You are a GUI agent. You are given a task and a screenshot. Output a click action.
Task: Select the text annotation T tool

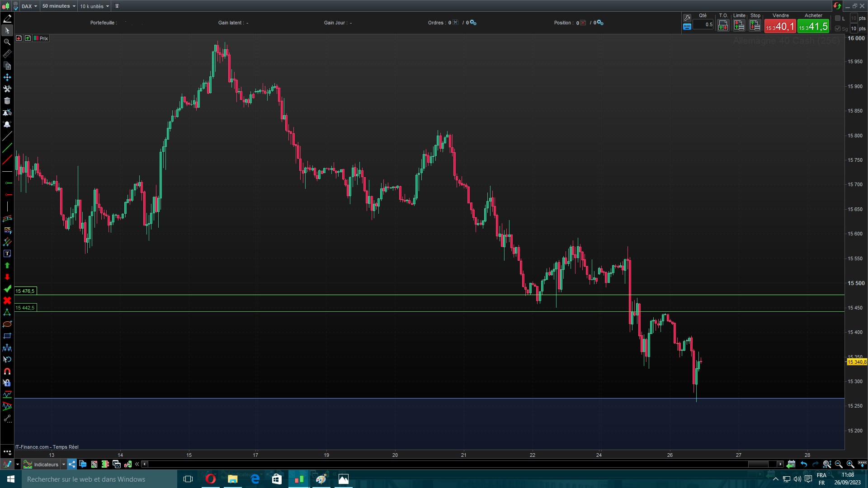click(x=7, y=254)
